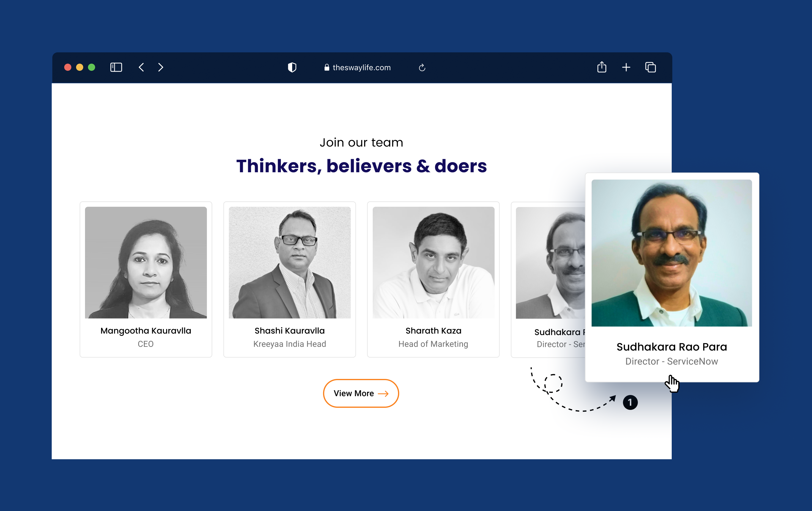Select the name Shashi Kauravlla
The height and width of the screenshot is (511, 812).
coord(290,331)
